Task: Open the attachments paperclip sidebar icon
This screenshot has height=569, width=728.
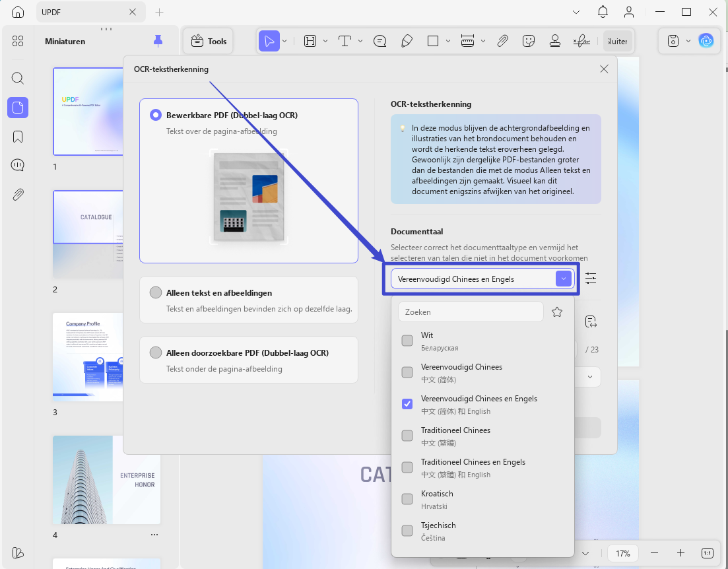Action: (x=18, y=194)
